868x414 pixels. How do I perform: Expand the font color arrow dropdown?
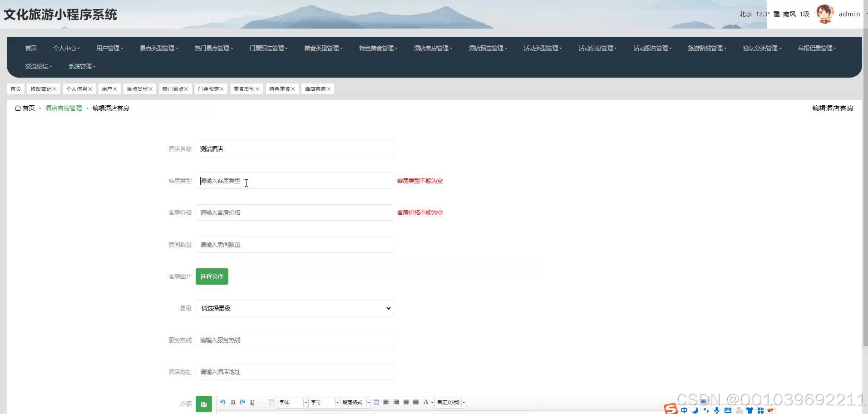pyautogui.click(x=432, y=402)
